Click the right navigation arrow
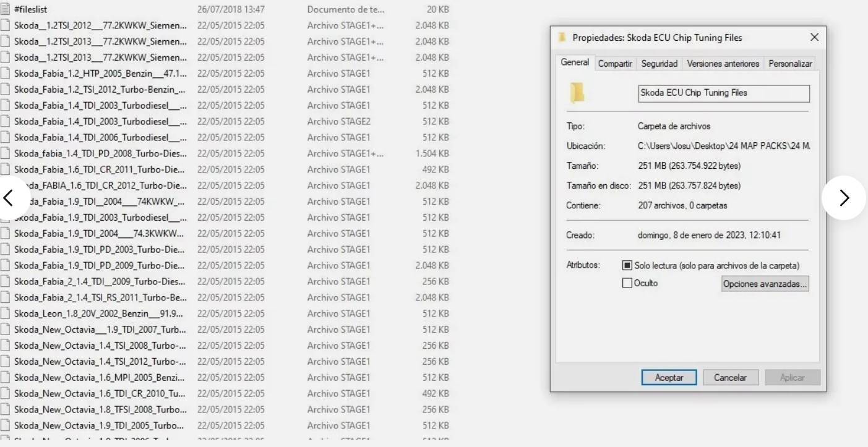This screenshot has width=868, height=447. tap(843, 198)
